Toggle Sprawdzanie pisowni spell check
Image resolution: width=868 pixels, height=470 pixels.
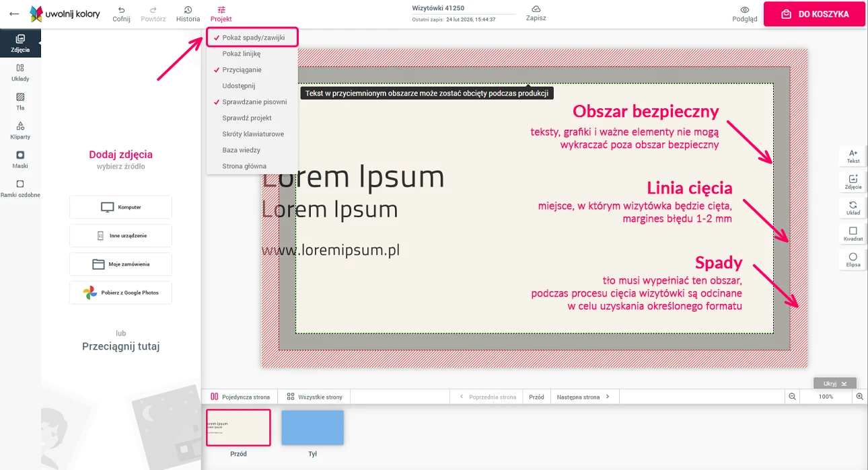pyautogui.click(x=254, y=102)
